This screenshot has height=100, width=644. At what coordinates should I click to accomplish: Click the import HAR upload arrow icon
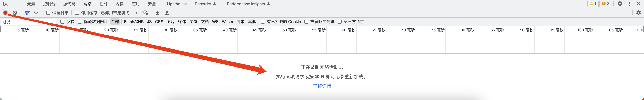click(x=157, y=13)
